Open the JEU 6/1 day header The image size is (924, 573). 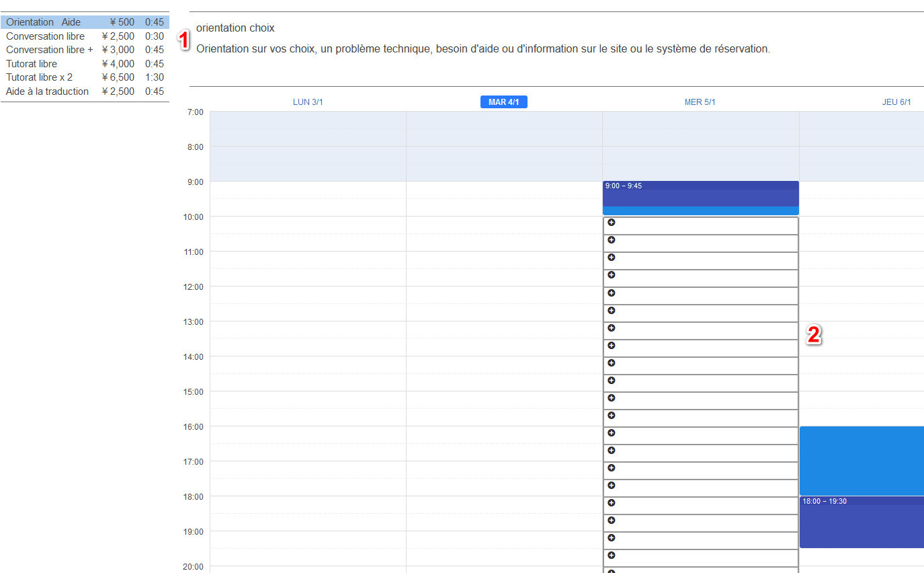pyautogui.click(x=896, y=102)
